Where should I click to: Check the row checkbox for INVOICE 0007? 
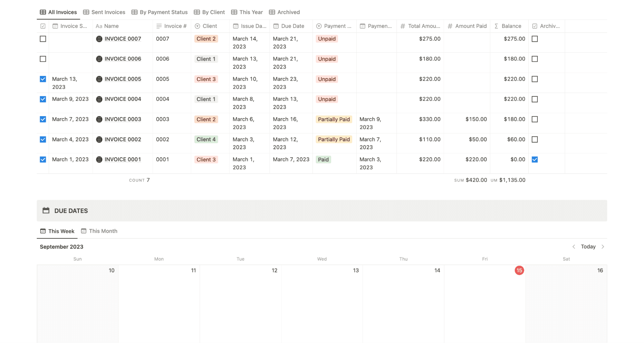point(42,39)
